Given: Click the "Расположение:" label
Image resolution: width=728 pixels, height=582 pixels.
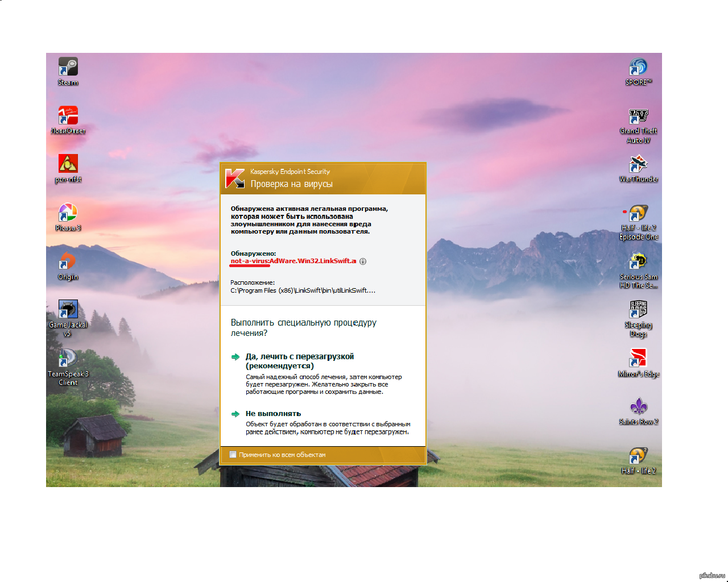Looking at the screenshot, I should tap(253, 282).
